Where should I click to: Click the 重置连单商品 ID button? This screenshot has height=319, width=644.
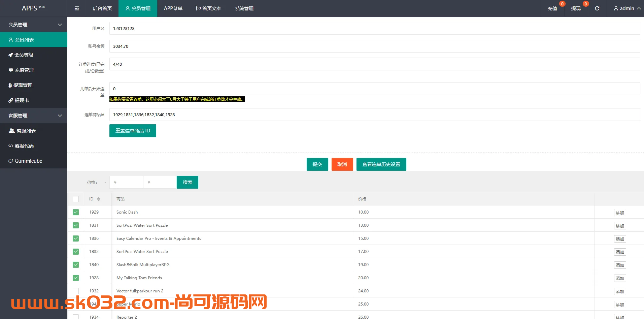[x=132, y=130]
